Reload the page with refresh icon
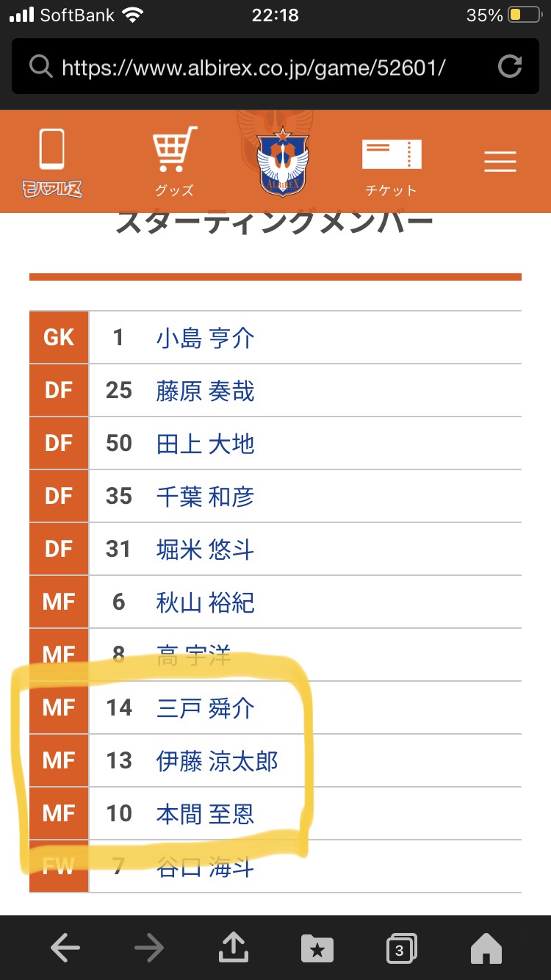 pyautogui.click(x=509, y=68)
